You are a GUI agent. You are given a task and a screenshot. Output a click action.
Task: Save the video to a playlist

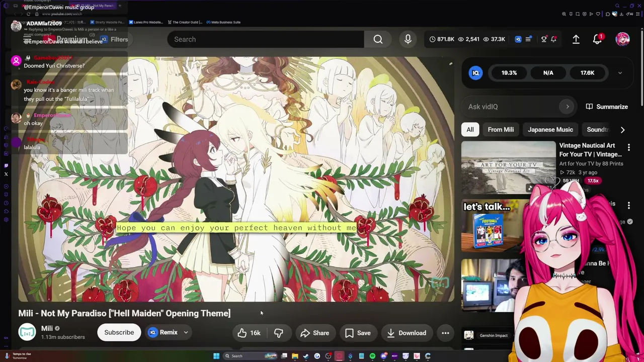[358, 333]
